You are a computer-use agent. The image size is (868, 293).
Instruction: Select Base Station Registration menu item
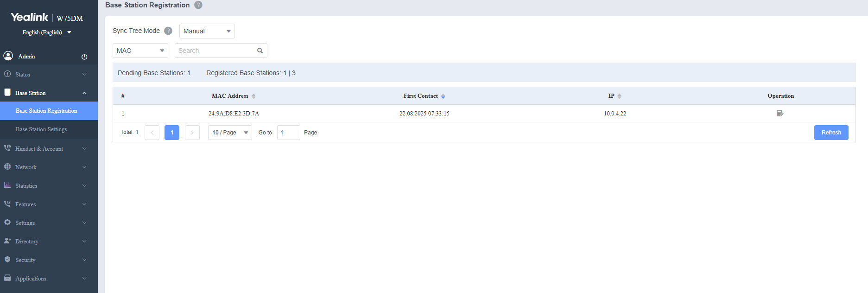coord(49,111)
